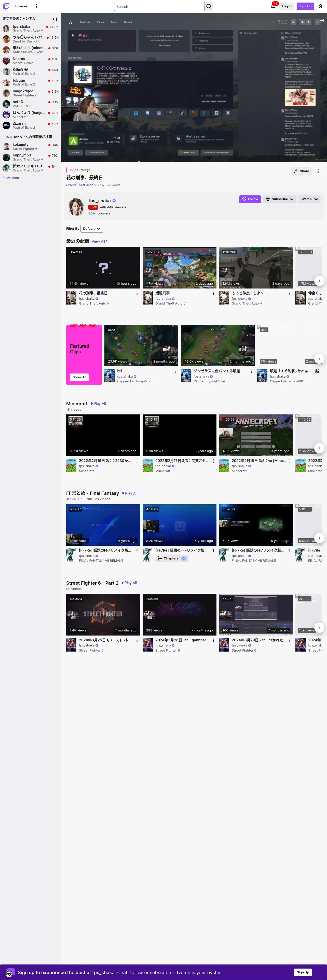
Task: Open Zizaran channel in sidebar
Action: pos(31,125)
